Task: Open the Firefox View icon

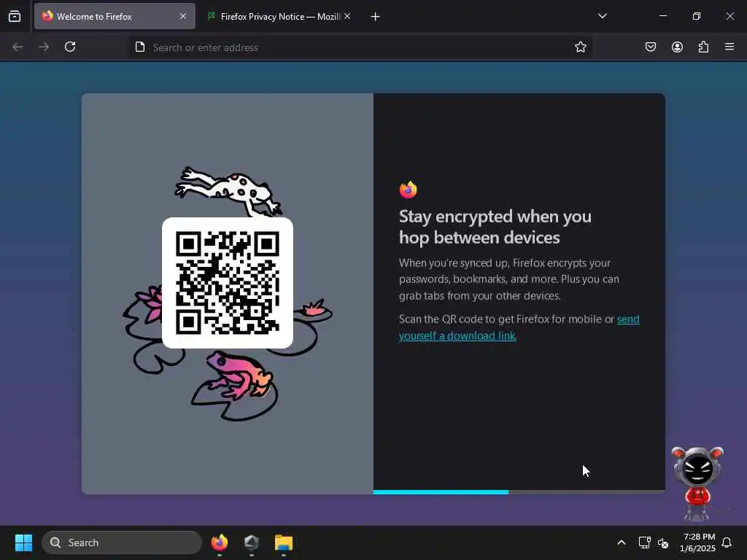Action: tap(15, 17)
